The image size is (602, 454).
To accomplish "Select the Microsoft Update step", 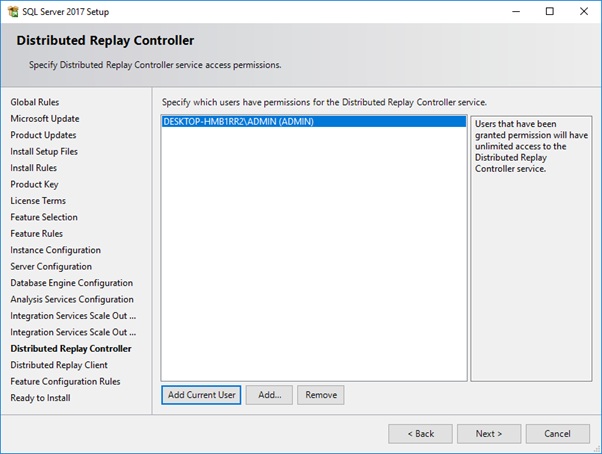I will (x=45, y=119).
